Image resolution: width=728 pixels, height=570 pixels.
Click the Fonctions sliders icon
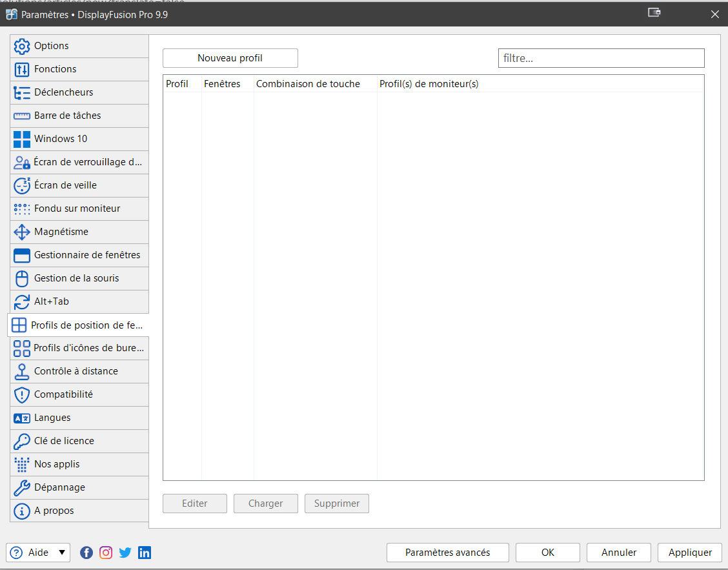coord(22,69)
